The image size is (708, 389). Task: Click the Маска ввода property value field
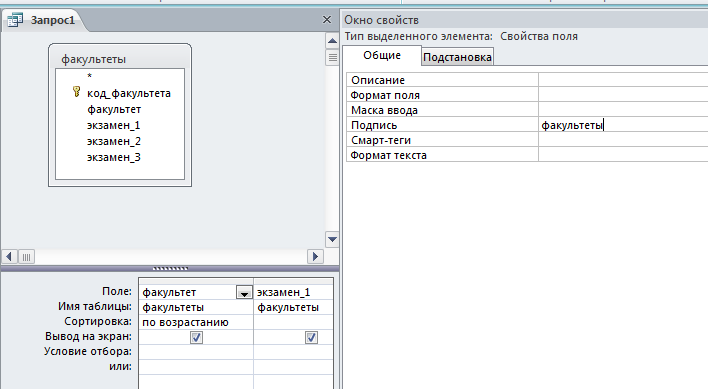(x=623, y=110)
